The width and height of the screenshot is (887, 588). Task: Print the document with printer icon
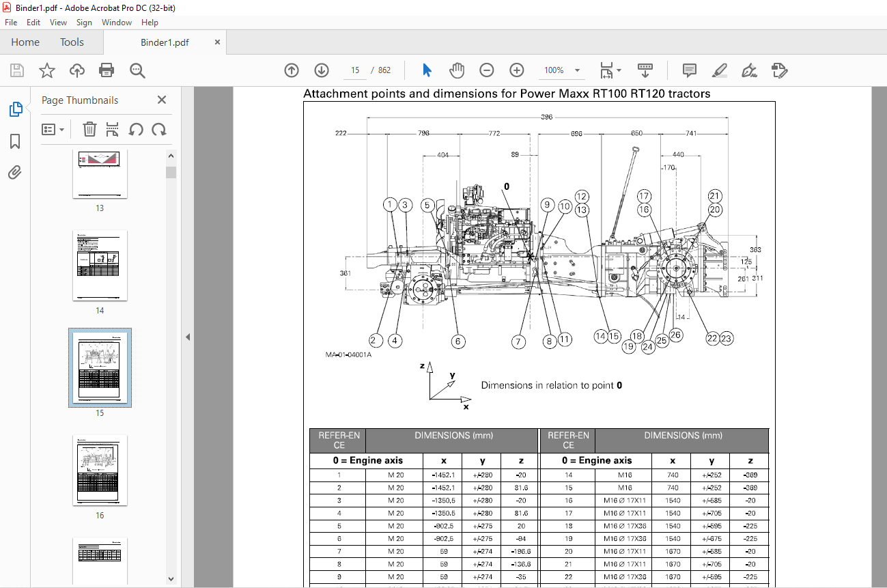107,70
